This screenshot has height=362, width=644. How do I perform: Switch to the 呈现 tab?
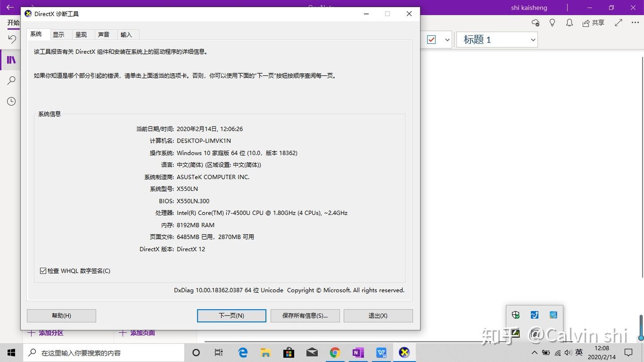[81, 34]
